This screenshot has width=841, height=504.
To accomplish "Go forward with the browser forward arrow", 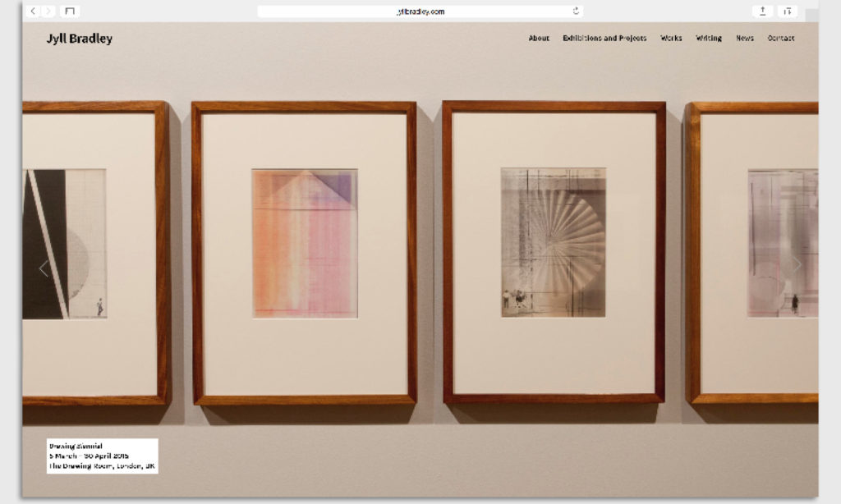I will pyautogui.click(x=48, y=11).
